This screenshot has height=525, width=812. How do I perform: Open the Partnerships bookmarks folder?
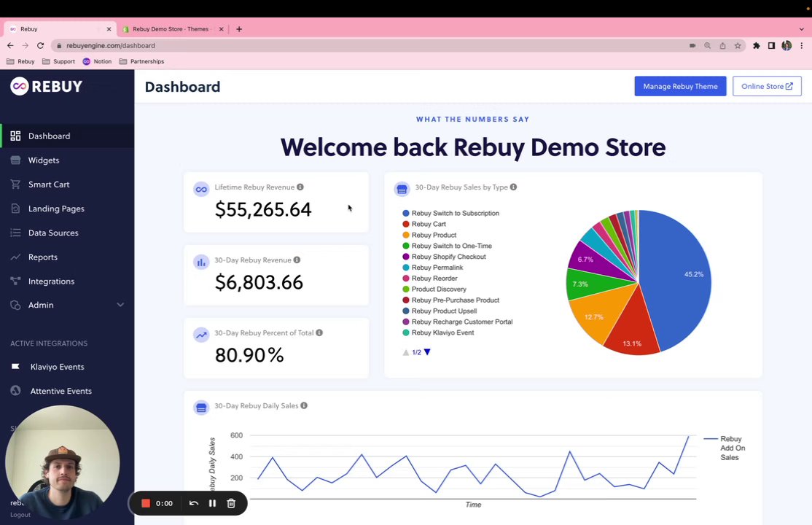(141, 61)
